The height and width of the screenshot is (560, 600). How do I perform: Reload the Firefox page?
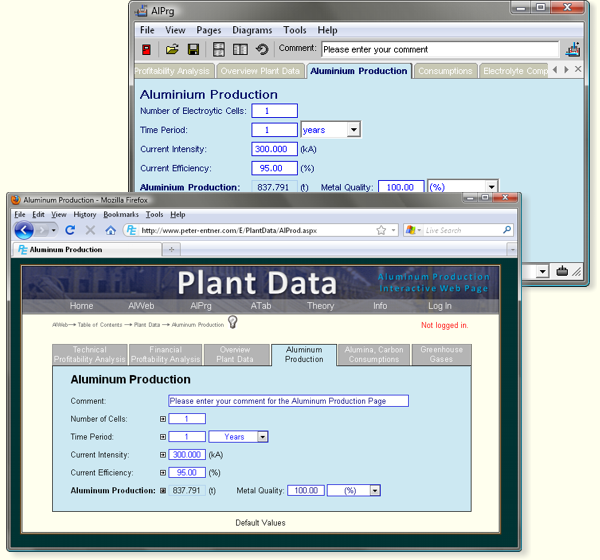pos(70,230)
